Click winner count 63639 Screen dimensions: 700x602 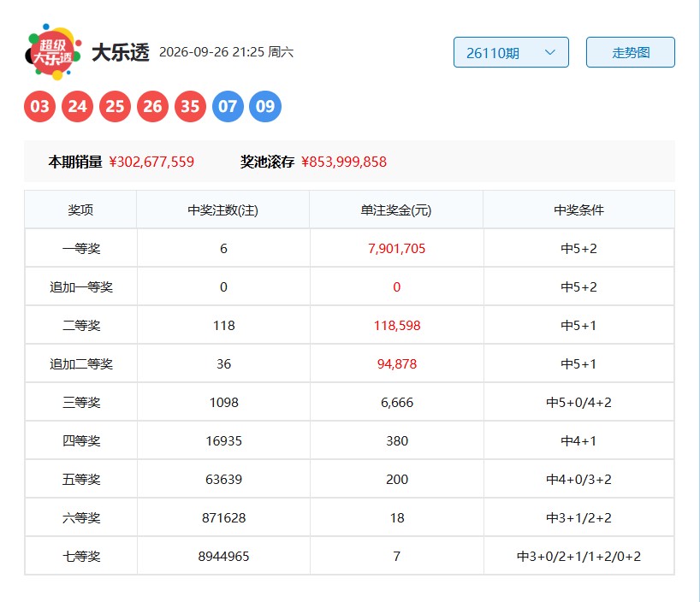click(x=223, y=479)
